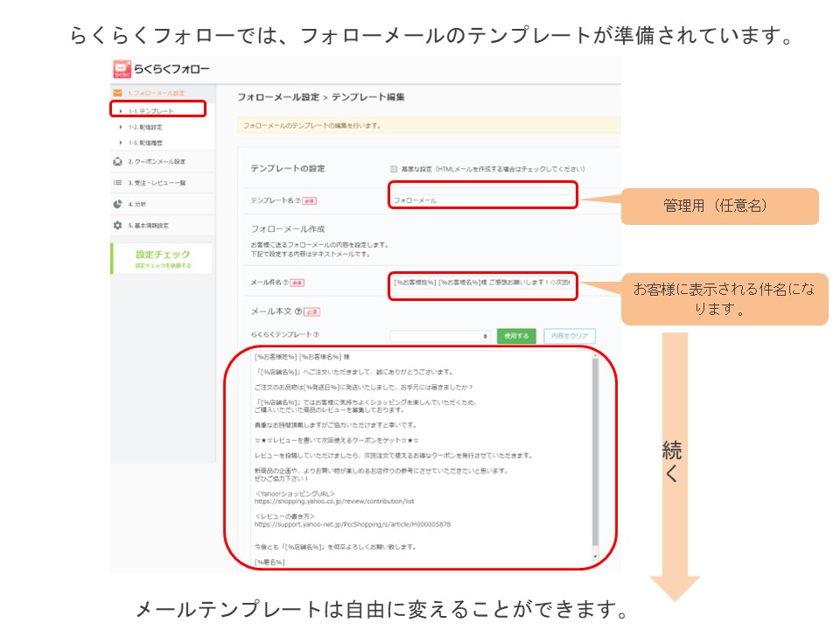Viewport: 840px width, 630px height.
Task: Click the フォローメール設定 breadcrumb text
Action: tap(278, 97)
